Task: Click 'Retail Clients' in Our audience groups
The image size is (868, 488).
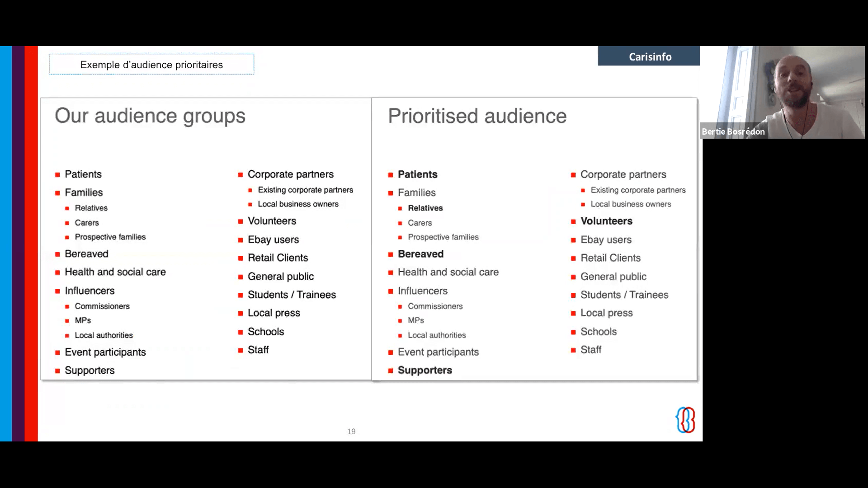Action: (278, 258)
